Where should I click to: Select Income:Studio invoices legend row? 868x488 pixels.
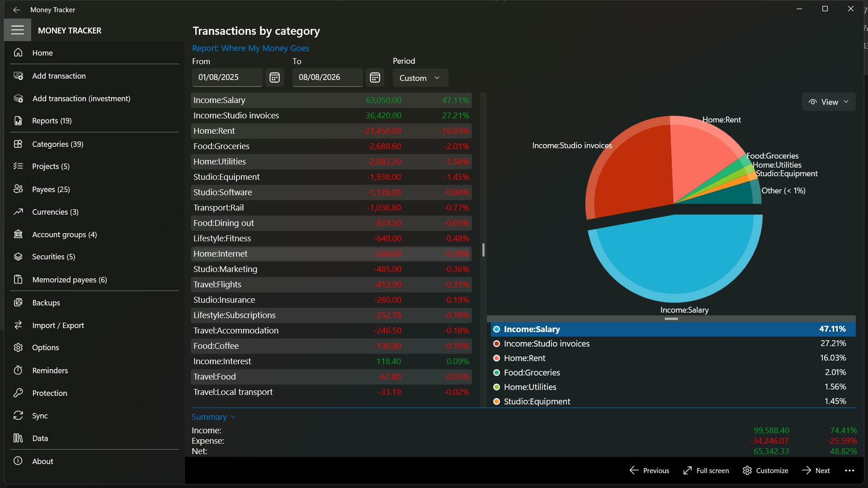click(673, 343)
